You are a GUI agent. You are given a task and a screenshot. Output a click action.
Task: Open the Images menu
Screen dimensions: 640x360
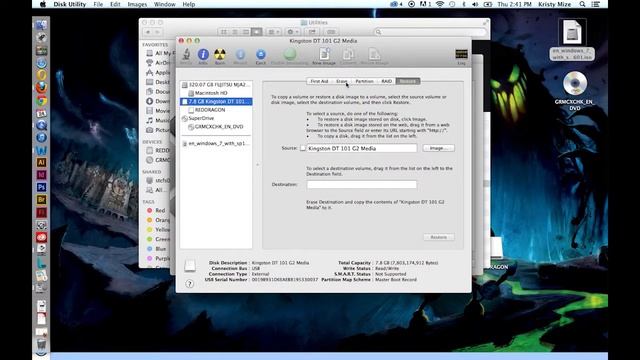point(137,4)
